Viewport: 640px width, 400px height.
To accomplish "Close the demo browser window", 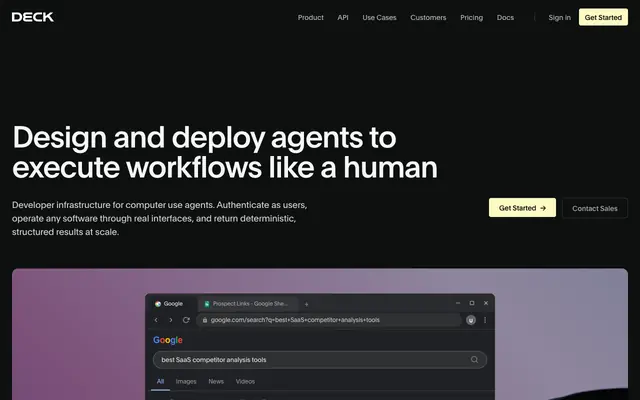I will (486, 303).
